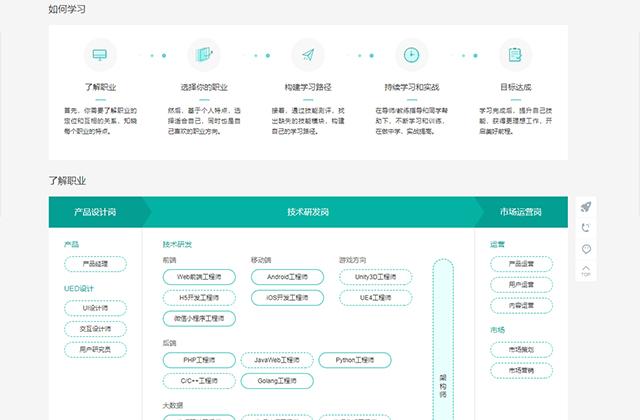Click the 目标达成 step title
Image resolution: width=640 pixels, height=420 pixels.
(516, 87)
